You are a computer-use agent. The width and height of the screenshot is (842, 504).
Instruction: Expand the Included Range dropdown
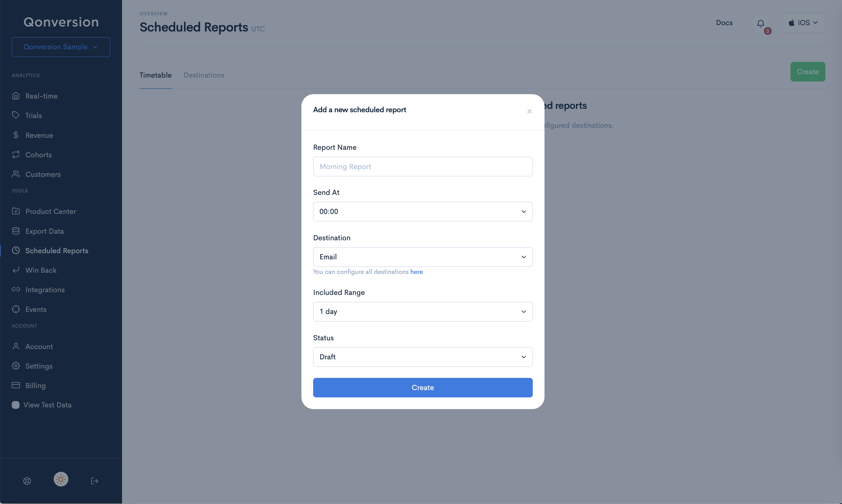coord(423,312)
